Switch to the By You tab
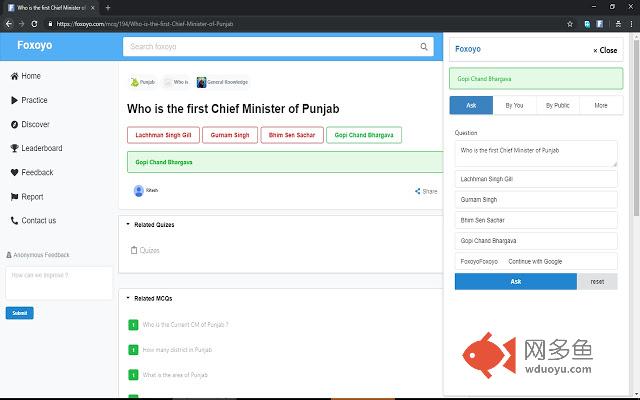 pos(514,105)
